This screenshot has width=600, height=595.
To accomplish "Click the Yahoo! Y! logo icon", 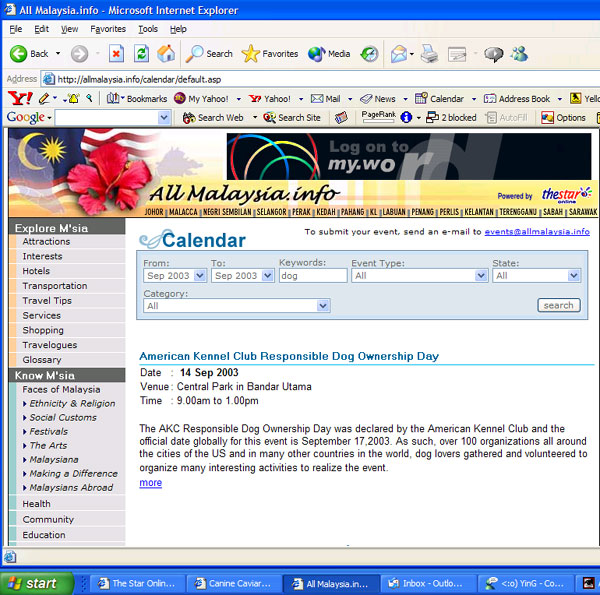I will pyautogui.click(x=20, y=99).
